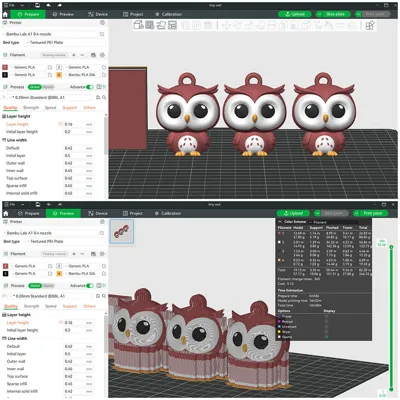The width and height of the screenshot is (400, 400).
Task: Click the Add model cube icon in top toolbar
Action: click(x=138, y=25)
